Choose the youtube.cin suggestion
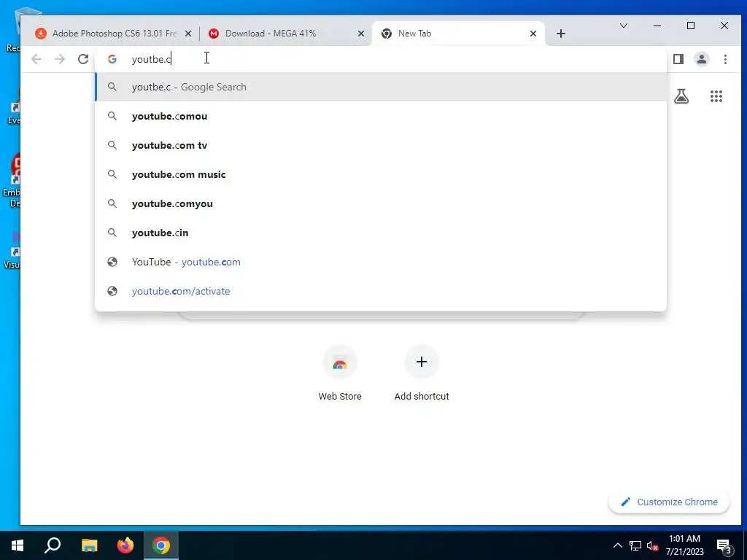The image size is (747, 560). pos(381,233)
